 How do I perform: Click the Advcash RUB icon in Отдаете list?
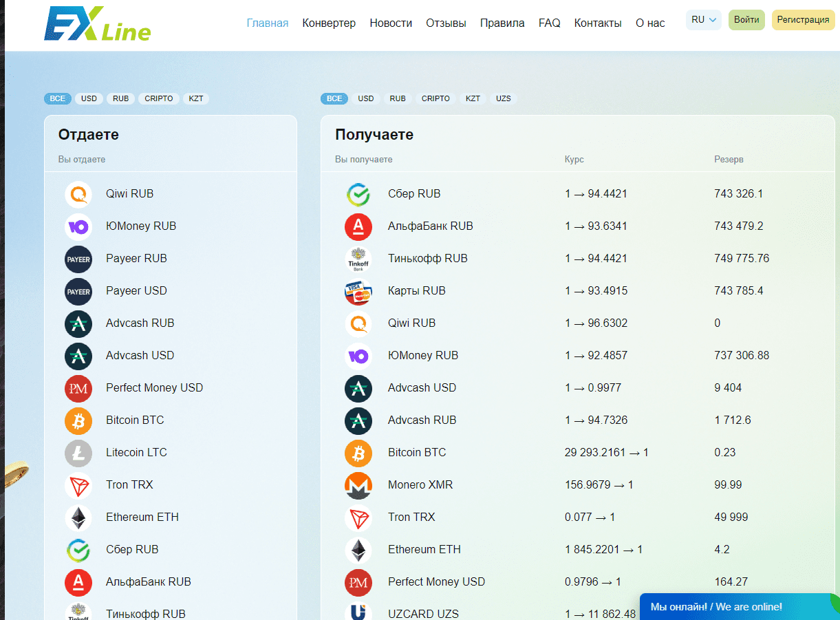78,323
